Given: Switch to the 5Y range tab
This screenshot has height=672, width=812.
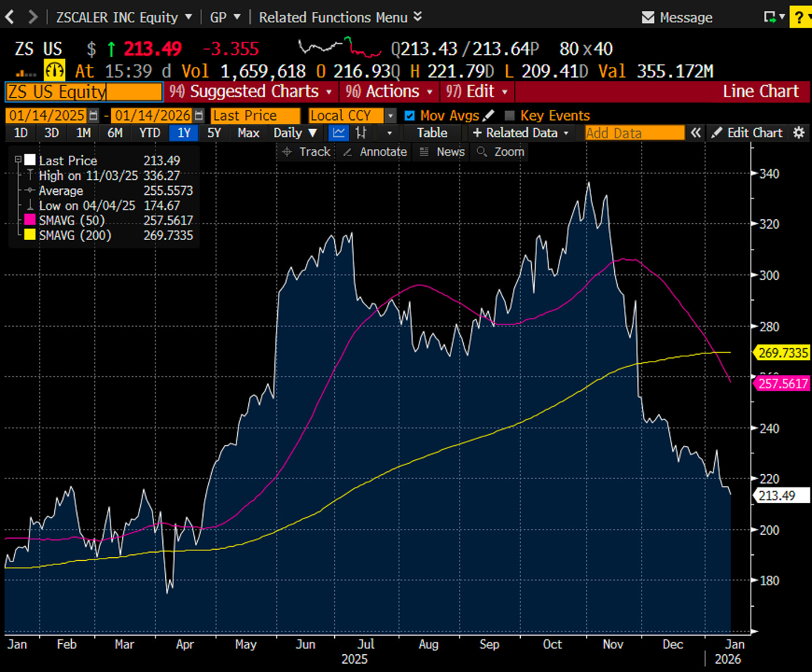Looking at the screenshot, I should pyautogui.click(x=214, y=133).
